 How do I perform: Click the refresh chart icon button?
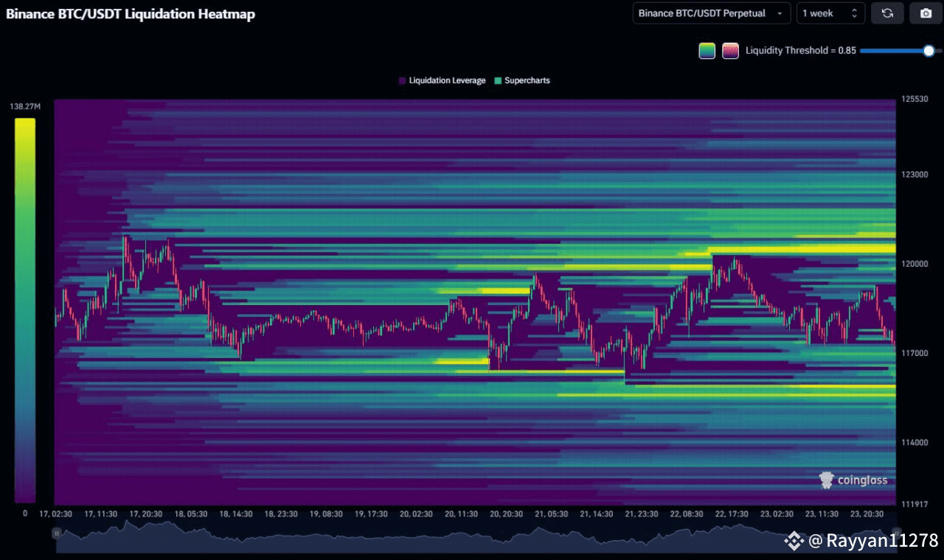887,13
